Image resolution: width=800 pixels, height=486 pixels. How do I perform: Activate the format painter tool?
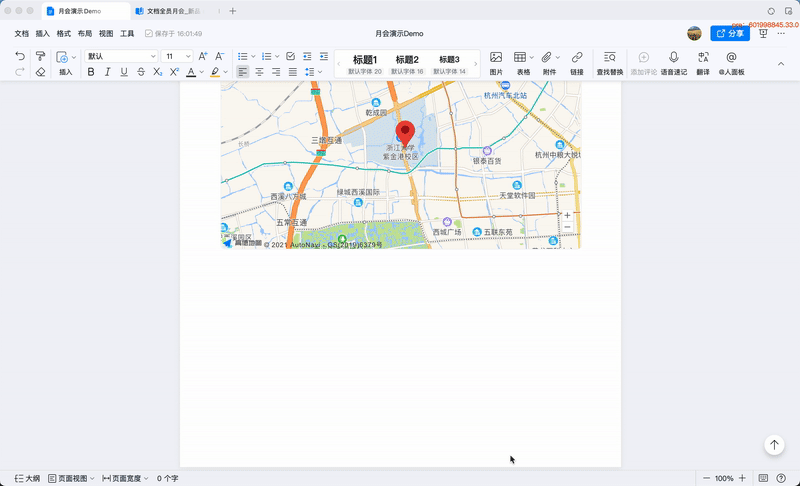coord(40,56)
